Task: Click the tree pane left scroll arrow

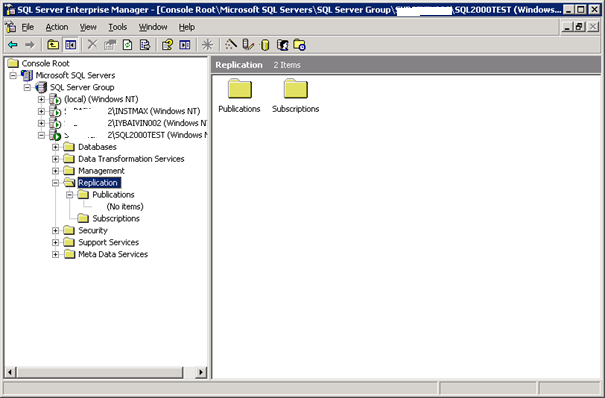Action: [10, 373]
